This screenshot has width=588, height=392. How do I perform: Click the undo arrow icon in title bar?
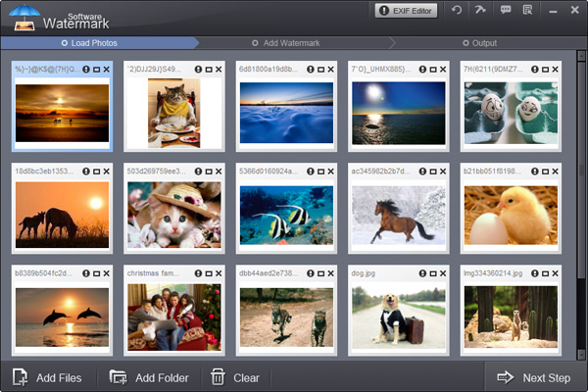coord(457,10)
